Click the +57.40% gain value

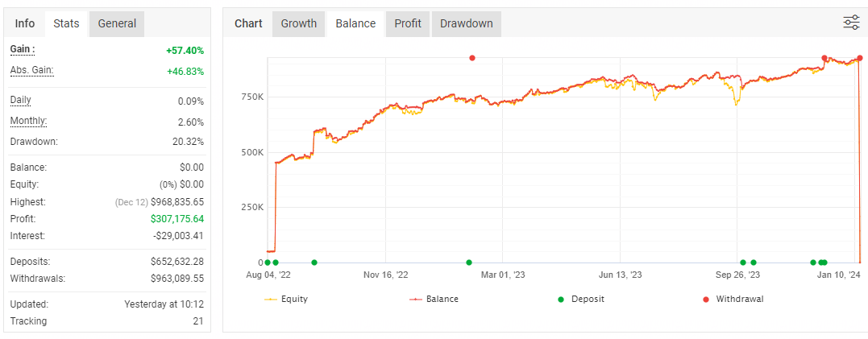click(185, 51)
